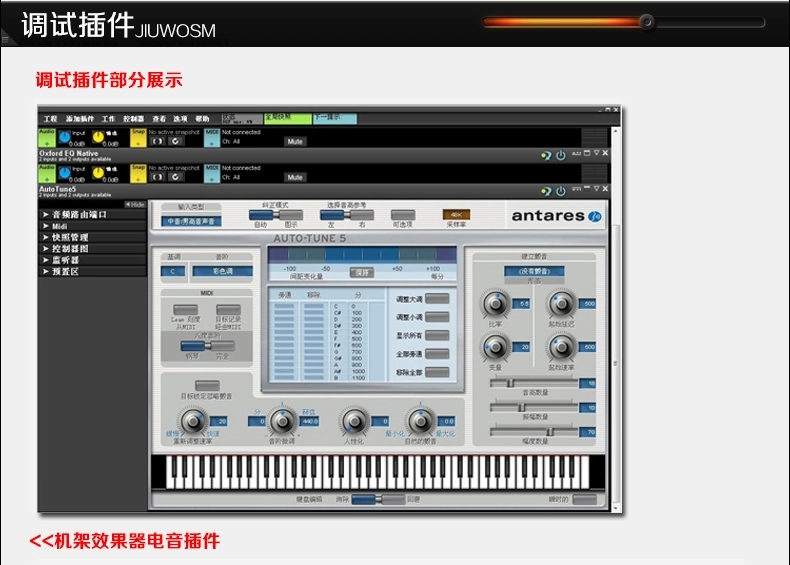
Task: Click the yellow Snap block above Oxford EQ Native
Action: (138, 138)
